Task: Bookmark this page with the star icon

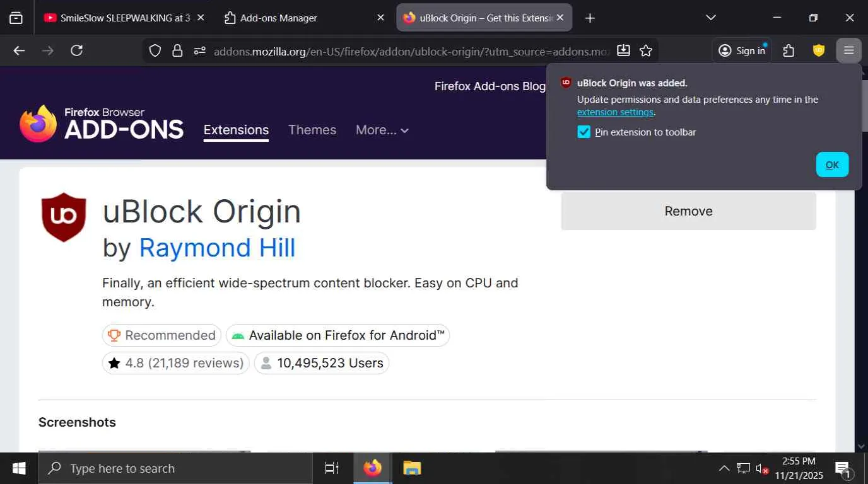Action: pos(646,50)
